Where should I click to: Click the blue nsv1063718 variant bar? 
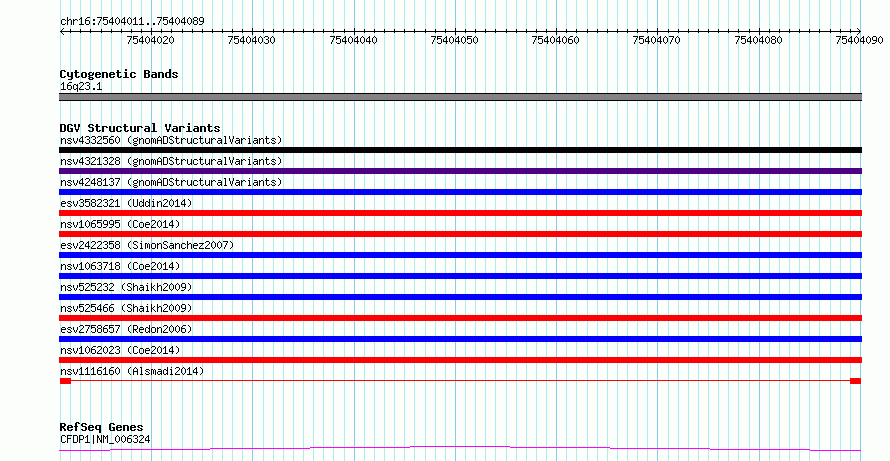[x=460, y=276]
